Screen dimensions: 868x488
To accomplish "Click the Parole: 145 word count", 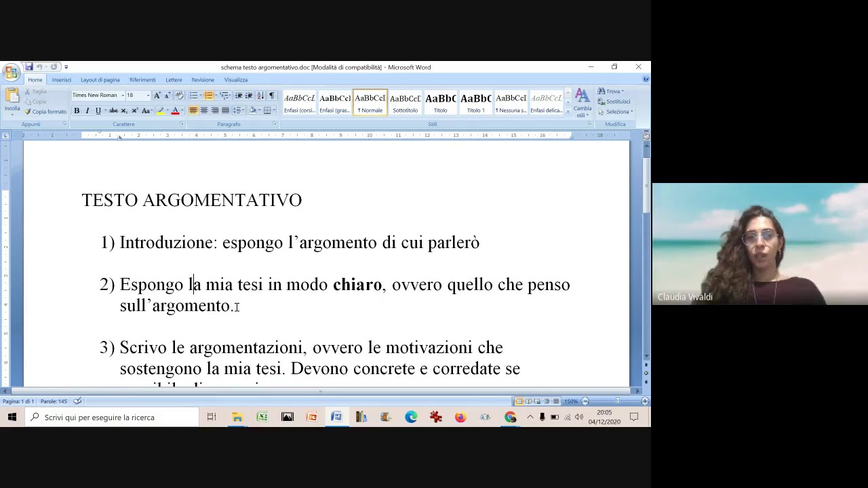I will pos(54,401).
